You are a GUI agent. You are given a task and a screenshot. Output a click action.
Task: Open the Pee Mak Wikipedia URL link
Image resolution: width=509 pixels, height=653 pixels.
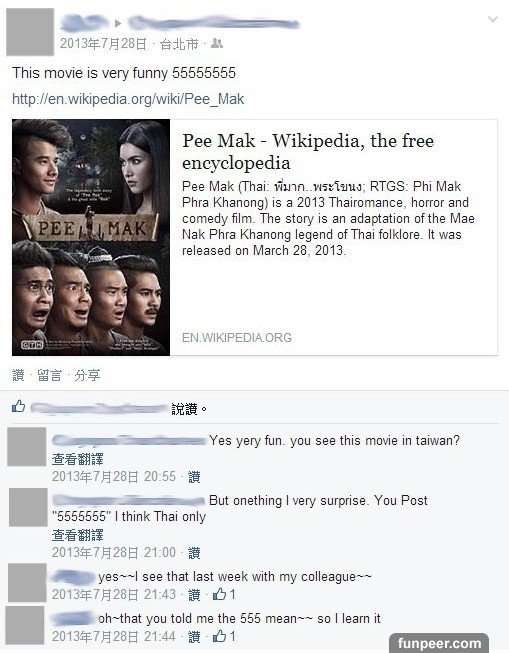(128, 99)
